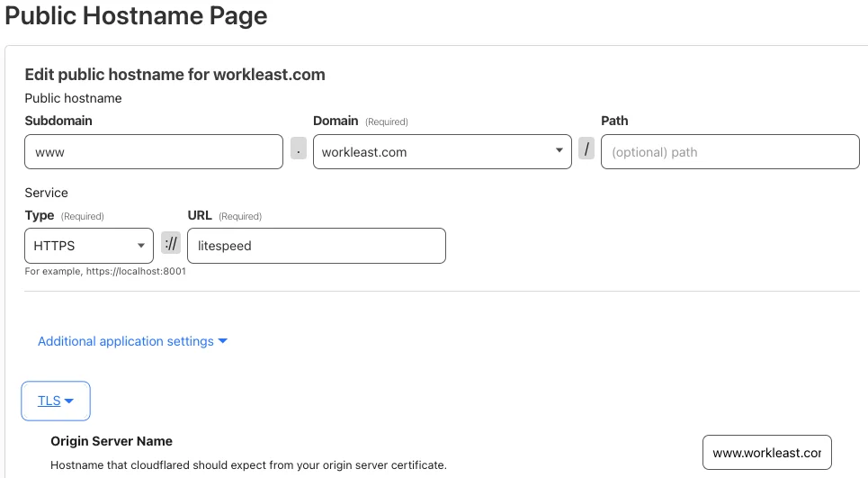Open the Domain dropdown showing workleast.com

click(x=443, y=152)
